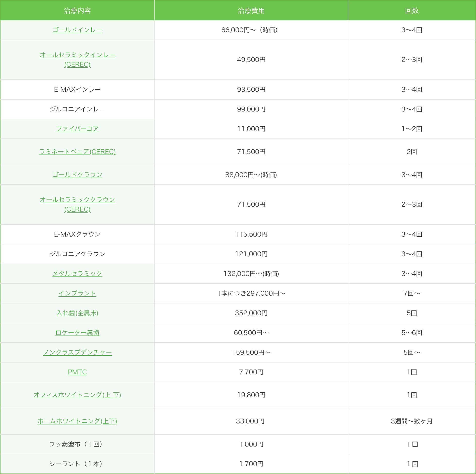476x474 pixels.
Task: Open the ノンクラスプデンチャー link
Action: pyautogui.click(x=77, y=353)
